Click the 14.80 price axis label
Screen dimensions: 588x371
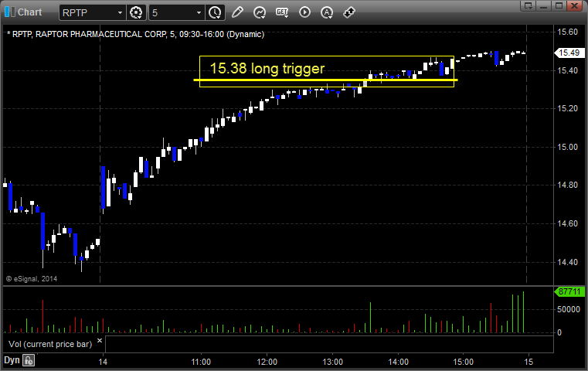pyautogui.click(x=567, y=185)
